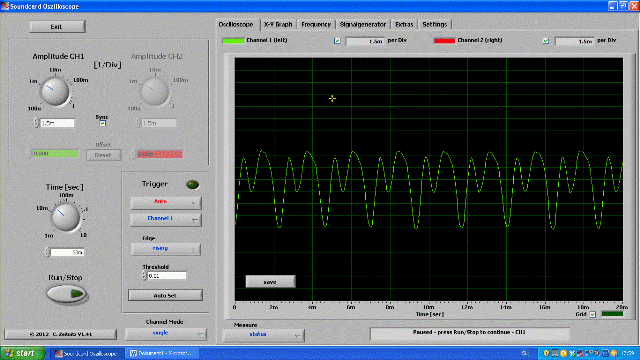Screen dimensions: 640x360
Task: Click the Exit button
Action: click(57, 27)
